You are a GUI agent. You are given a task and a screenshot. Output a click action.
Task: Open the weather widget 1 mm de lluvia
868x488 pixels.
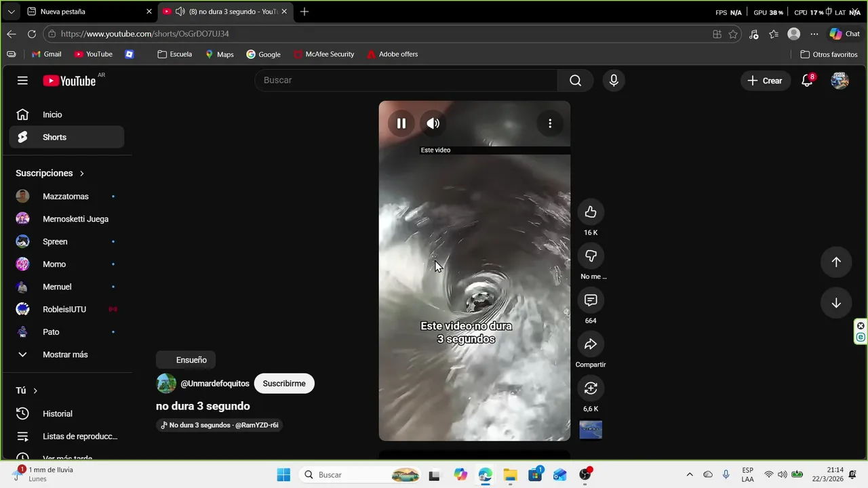[x=42, y=474]
